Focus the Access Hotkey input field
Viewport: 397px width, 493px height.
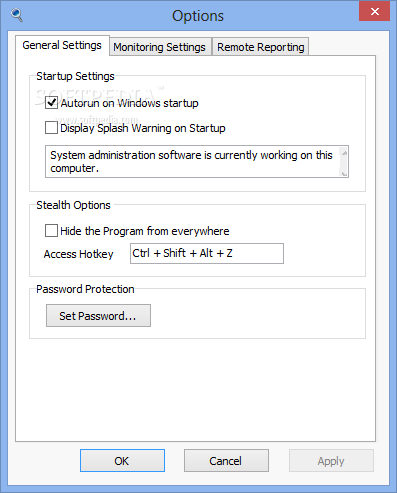pyautogui.click(x=207, y=253)
